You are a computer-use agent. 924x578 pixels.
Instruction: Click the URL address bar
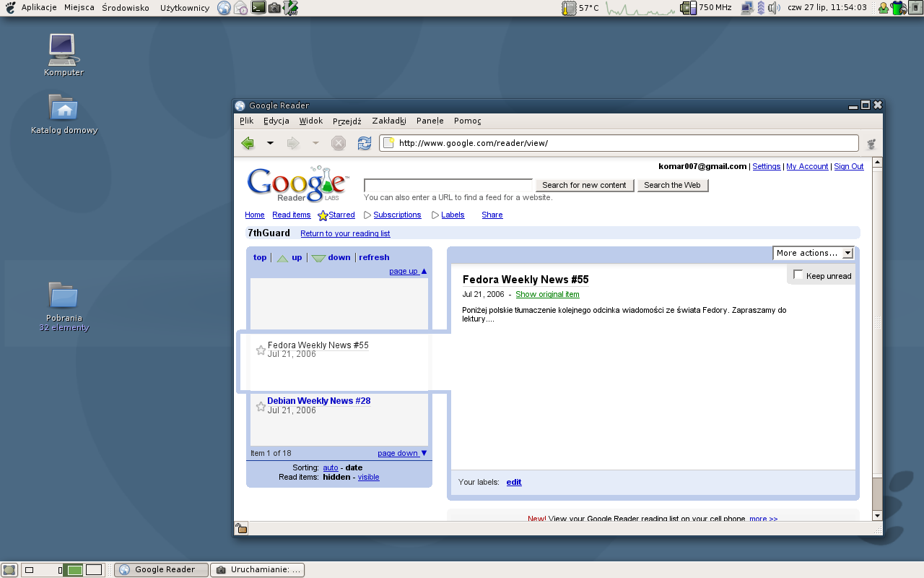coord(619,143)
